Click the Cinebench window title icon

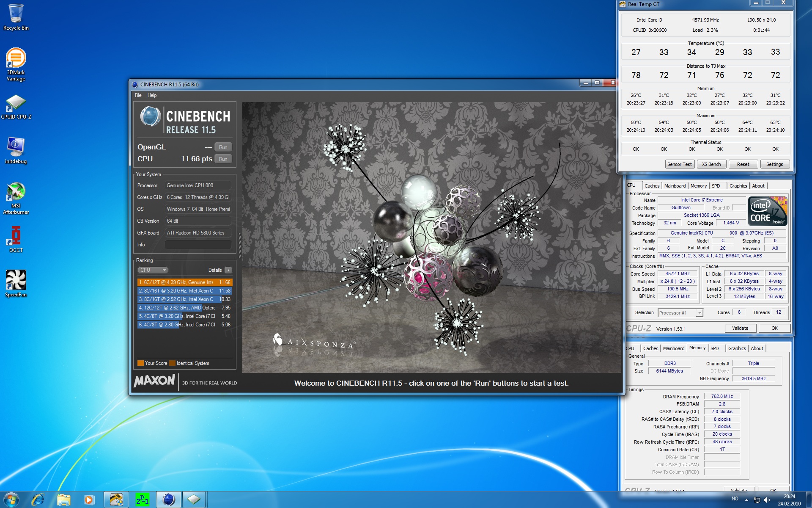pos(135,84)
